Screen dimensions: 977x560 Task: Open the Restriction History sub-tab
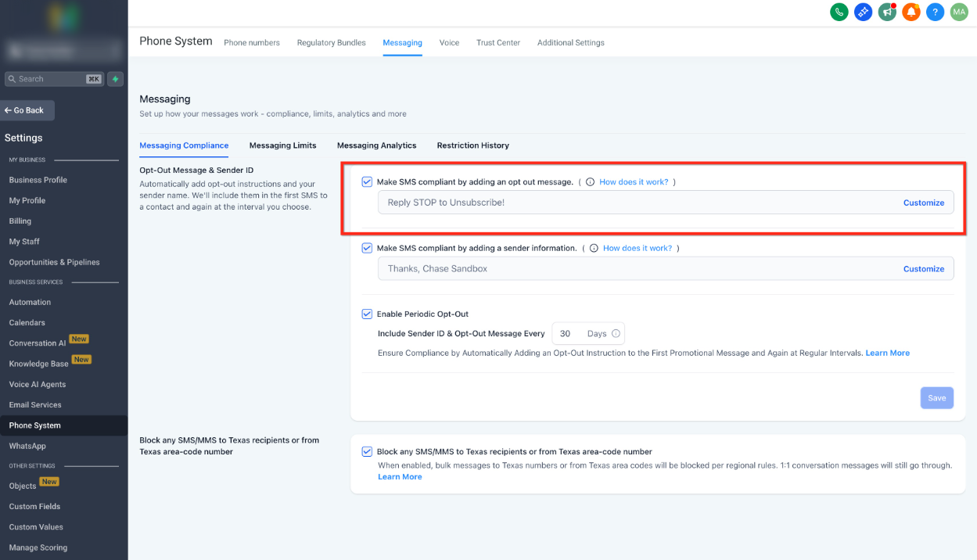(x=472, y=145)
